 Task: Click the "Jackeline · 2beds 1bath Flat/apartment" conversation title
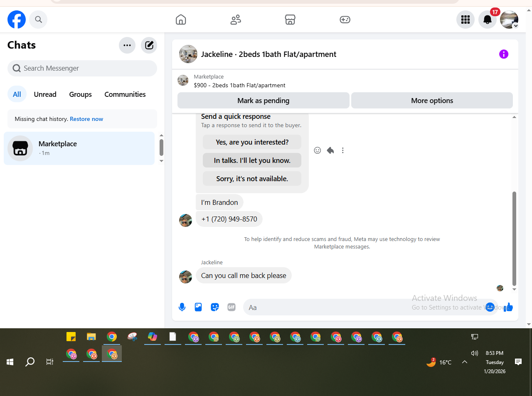[x=268, y=54]
